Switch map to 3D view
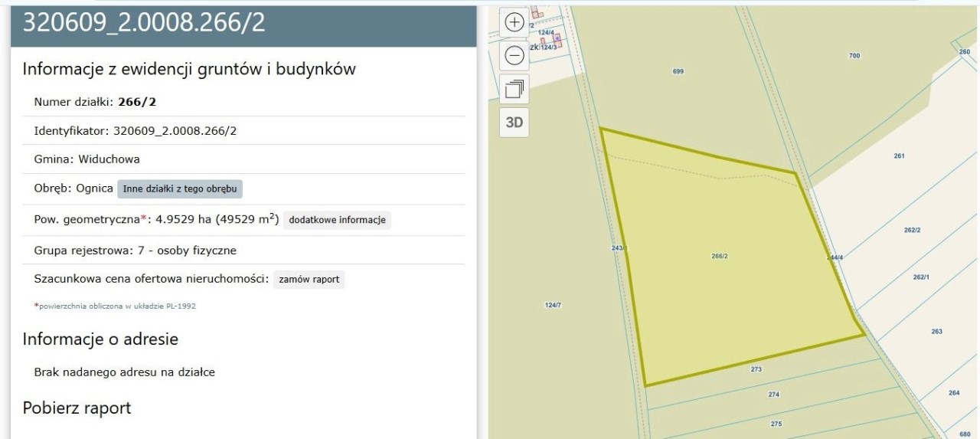Screen dimensions: 980x439 click(x=514, y=123)
